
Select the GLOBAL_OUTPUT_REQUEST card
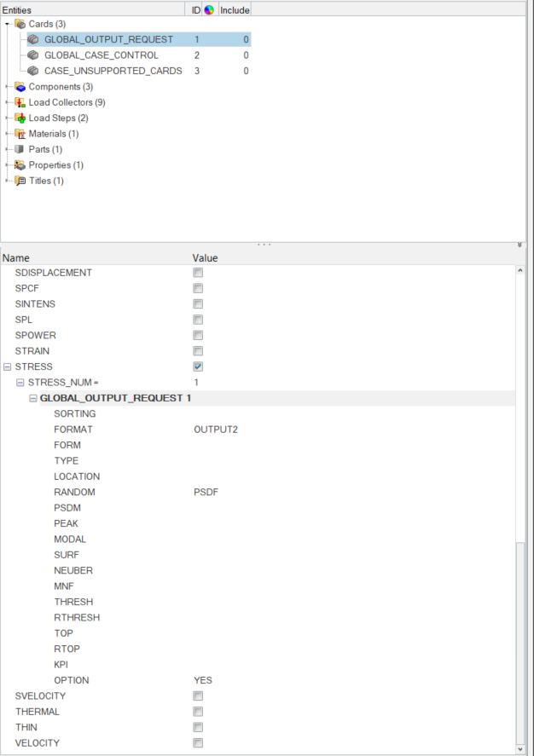coord(108,40)
